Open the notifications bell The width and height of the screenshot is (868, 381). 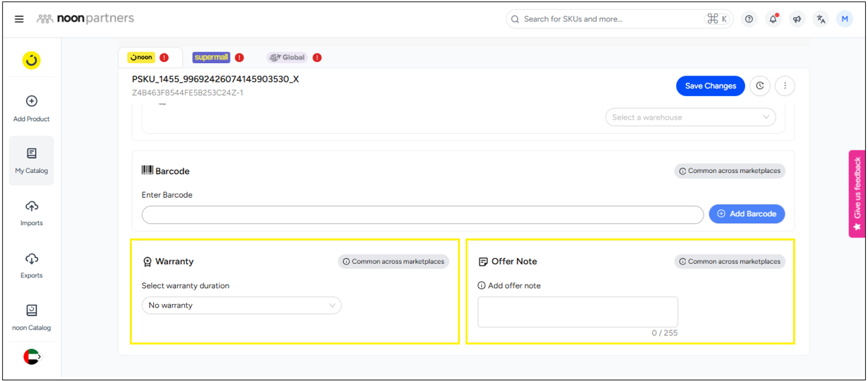(x=773, y=19)
